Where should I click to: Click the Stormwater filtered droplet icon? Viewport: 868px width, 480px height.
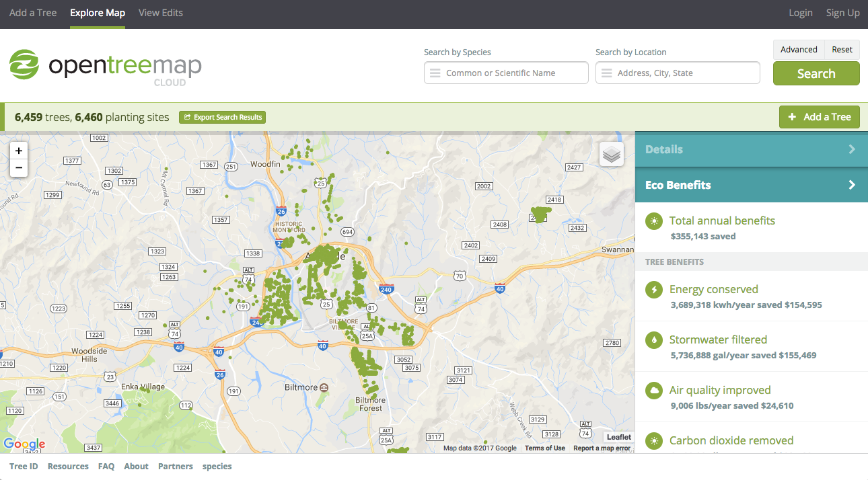[x=653, y=340]
